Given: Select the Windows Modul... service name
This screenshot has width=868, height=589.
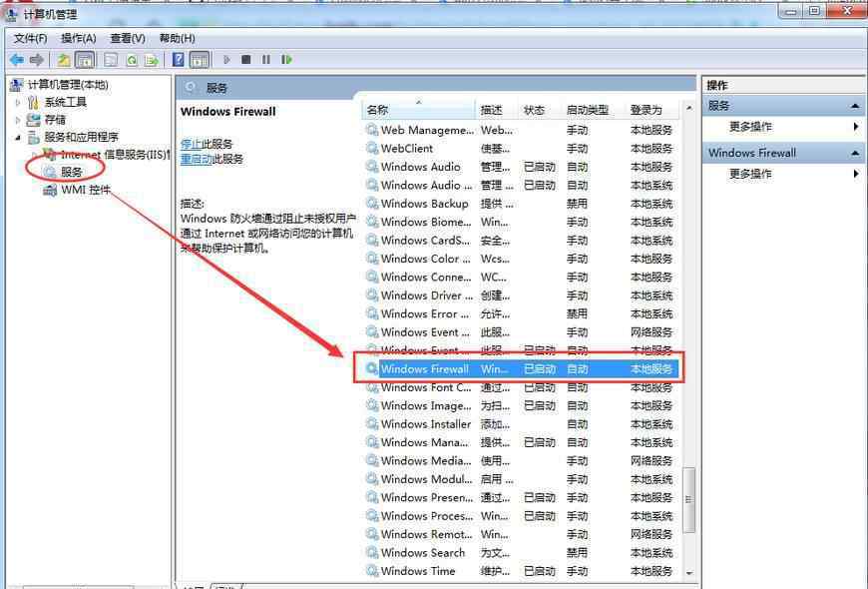Looking at the screenshot, I should (427, 479).
